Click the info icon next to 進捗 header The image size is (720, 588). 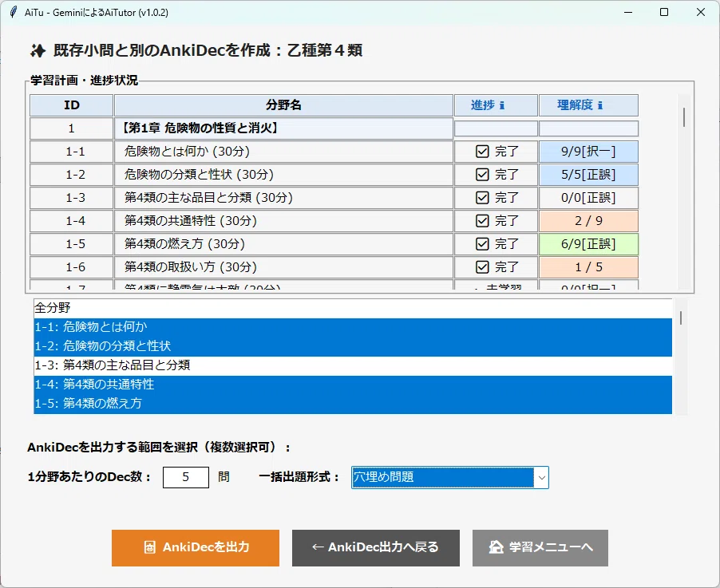[x=502, y=105]
